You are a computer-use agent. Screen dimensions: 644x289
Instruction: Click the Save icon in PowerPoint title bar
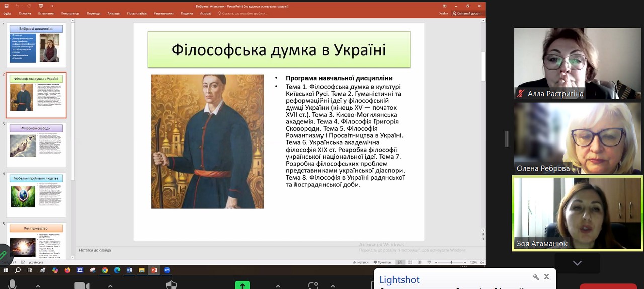pyautogui.click(x=7, y=6)
